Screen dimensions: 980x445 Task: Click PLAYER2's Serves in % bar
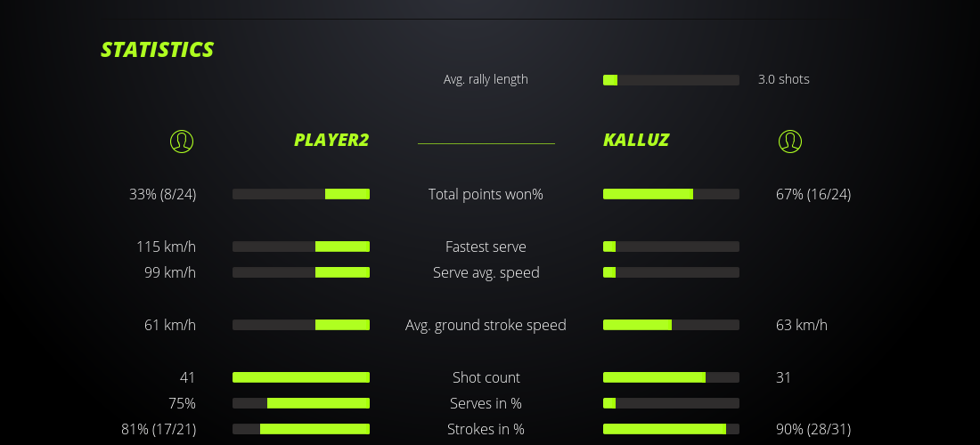pyautogui.click(x=301, y=403)
